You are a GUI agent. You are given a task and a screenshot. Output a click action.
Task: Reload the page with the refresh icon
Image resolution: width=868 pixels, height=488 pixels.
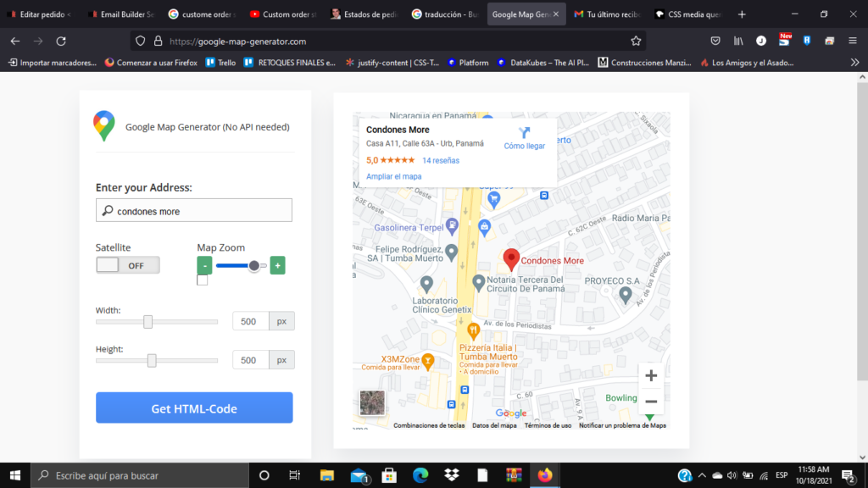tap(61, 41)
